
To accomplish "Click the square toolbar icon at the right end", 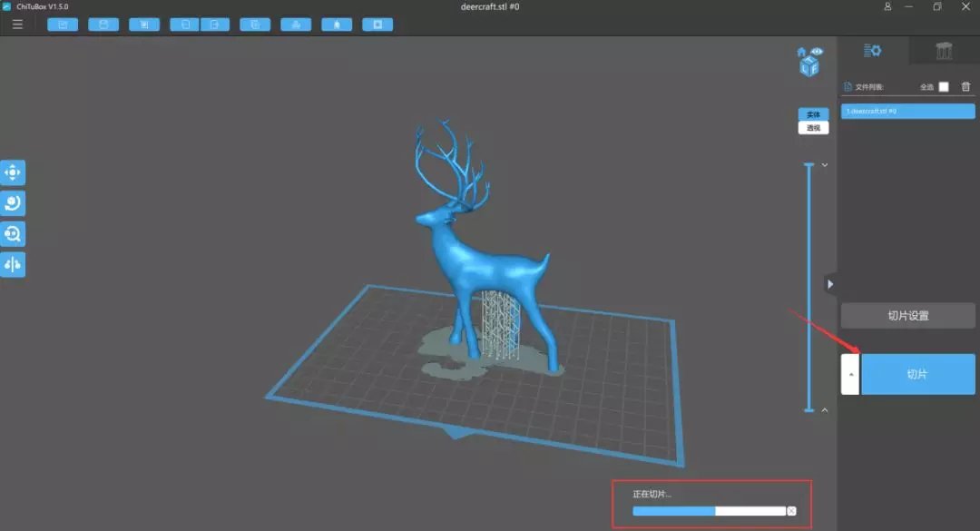I will point(377,25).
